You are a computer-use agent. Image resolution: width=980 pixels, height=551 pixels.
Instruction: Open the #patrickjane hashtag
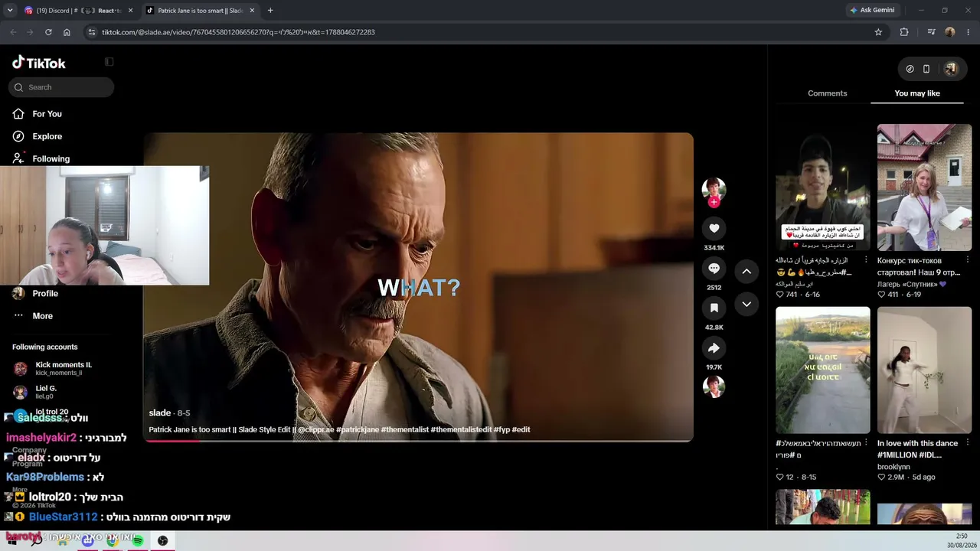pos(358,430)
